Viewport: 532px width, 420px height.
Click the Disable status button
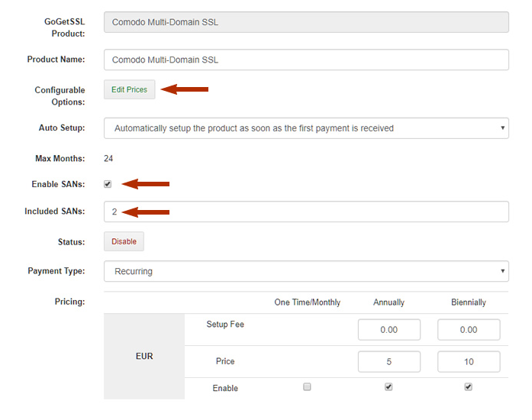(124, 241)
